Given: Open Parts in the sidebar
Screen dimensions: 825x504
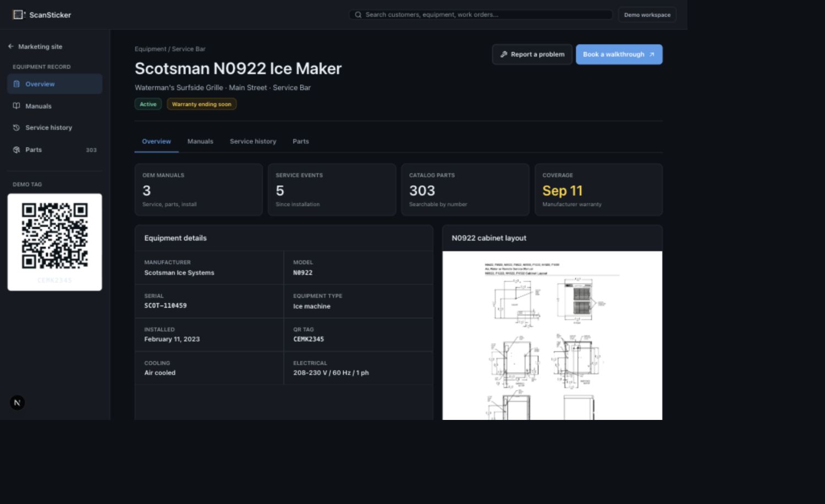Looking at the screenshot, I should [x=54, y=149].
